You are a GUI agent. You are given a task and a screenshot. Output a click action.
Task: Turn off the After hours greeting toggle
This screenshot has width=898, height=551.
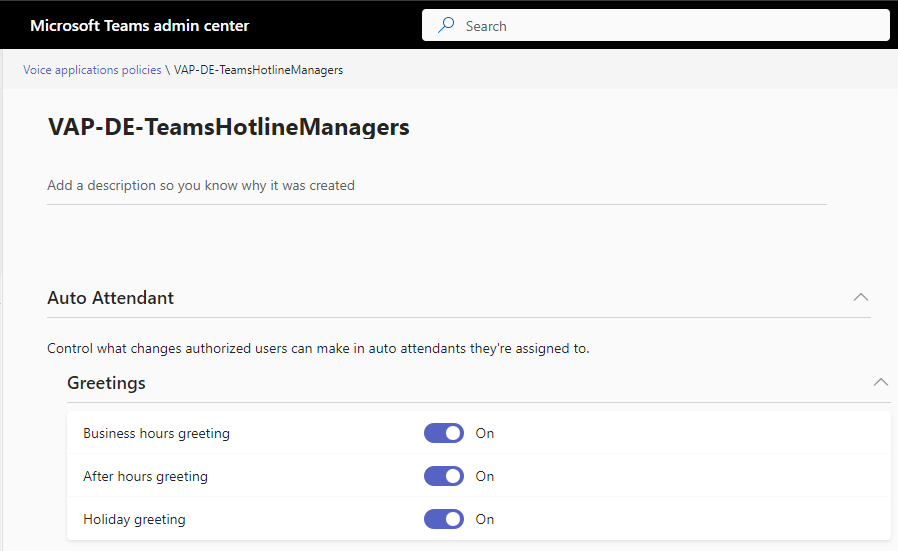[x=444, y=476]
